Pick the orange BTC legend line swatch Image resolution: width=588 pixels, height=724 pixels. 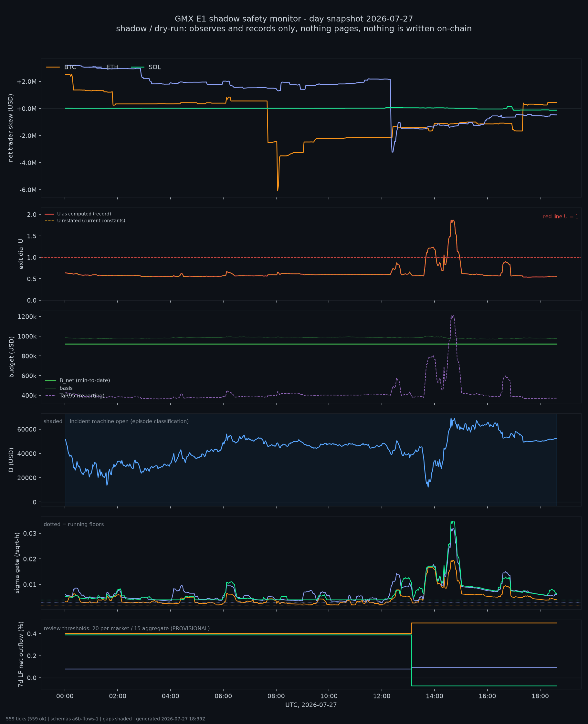53,67
